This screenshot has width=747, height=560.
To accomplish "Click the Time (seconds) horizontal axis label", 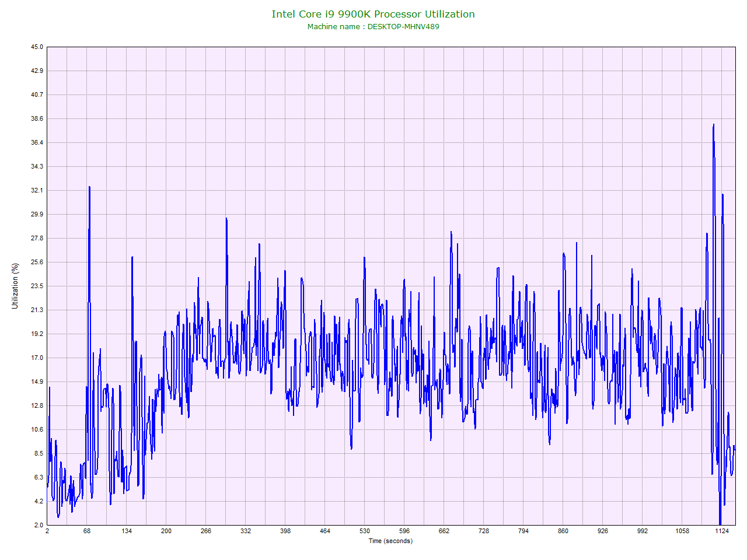I will [390, 541].
